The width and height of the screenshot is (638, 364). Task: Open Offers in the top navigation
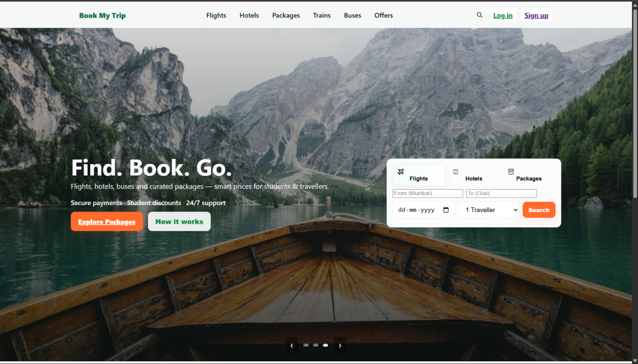(x=383, y=15)
